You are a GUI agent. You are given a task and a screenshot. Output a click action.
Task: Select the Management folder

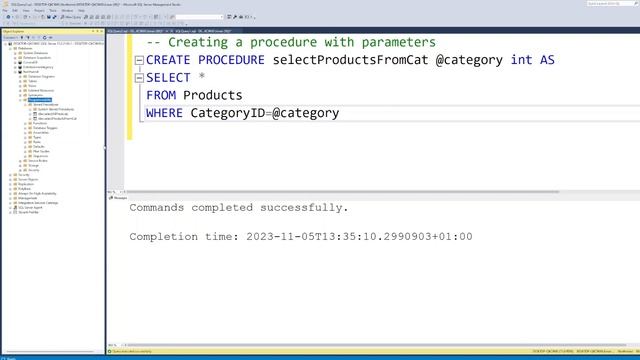[x=27, y=198]
